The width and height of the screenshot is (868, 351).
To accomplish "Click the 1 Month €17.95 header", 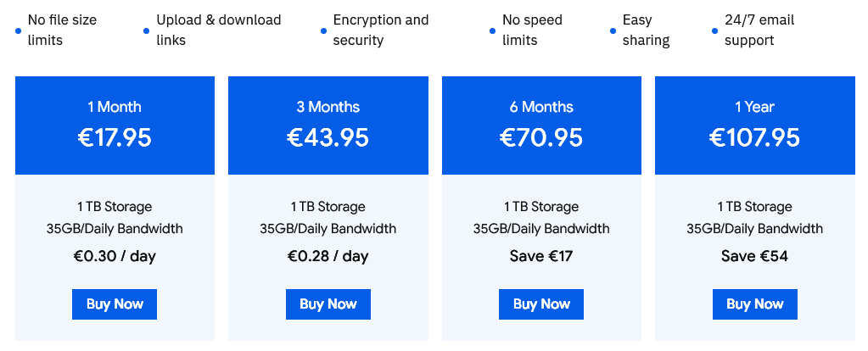I will [x=115, y=125].
